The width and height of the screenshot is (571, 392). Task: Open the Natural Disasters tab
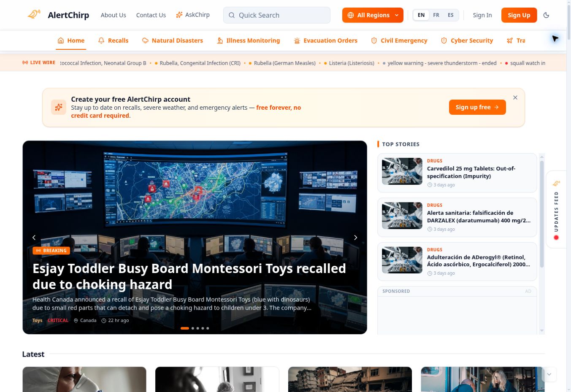point(172,41)
